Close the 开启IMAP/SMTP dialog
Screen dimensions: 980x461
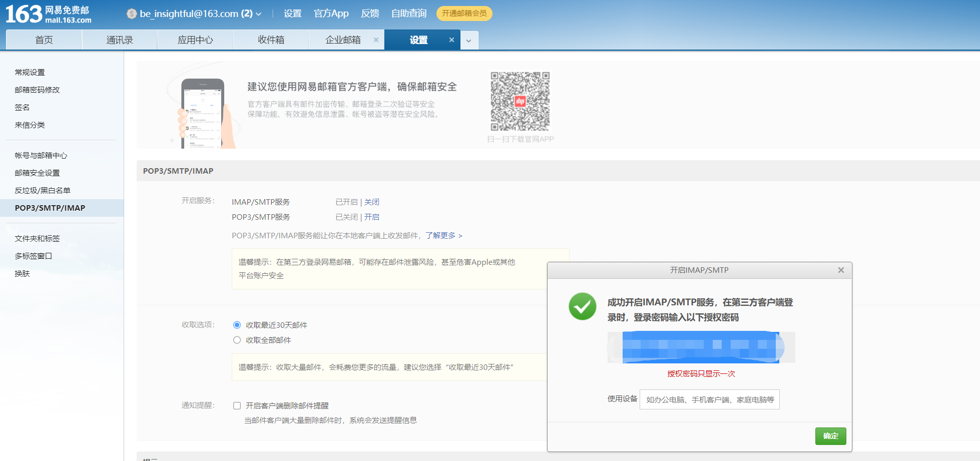tap(841, 270)
